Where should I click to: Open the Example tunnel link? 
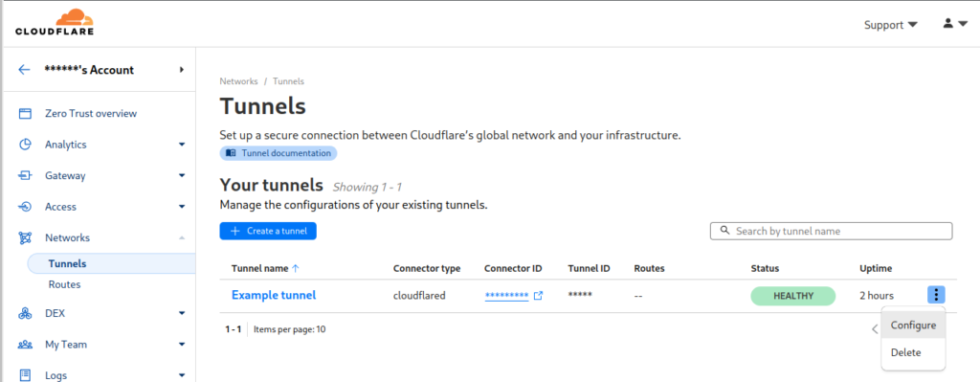[274, 295]
